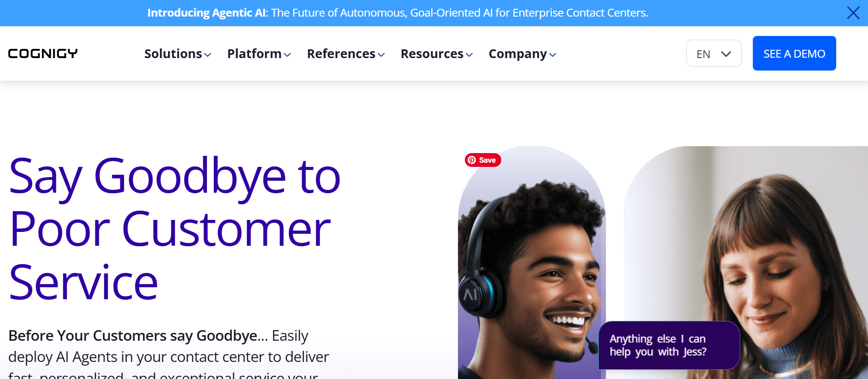Open the Platform menu
The height and width of the screenshot is (379, 868).
coord(254,54)
